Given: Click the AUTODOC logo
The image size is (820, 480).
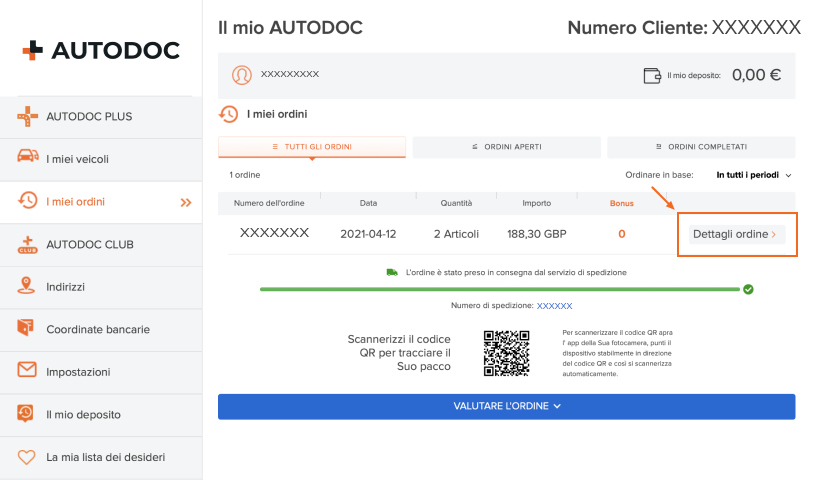Looking at the screenshot, I should [100, 50].
